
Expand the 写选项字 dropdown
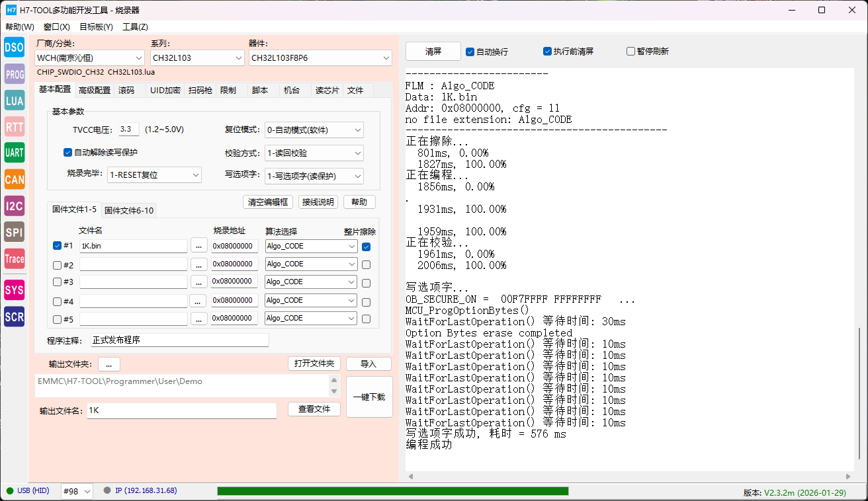(314, 176)
